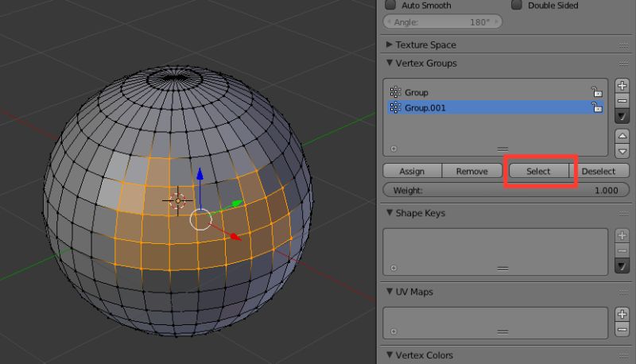Click the green Y-axis manipulator arrow

(x=237, y=203)
